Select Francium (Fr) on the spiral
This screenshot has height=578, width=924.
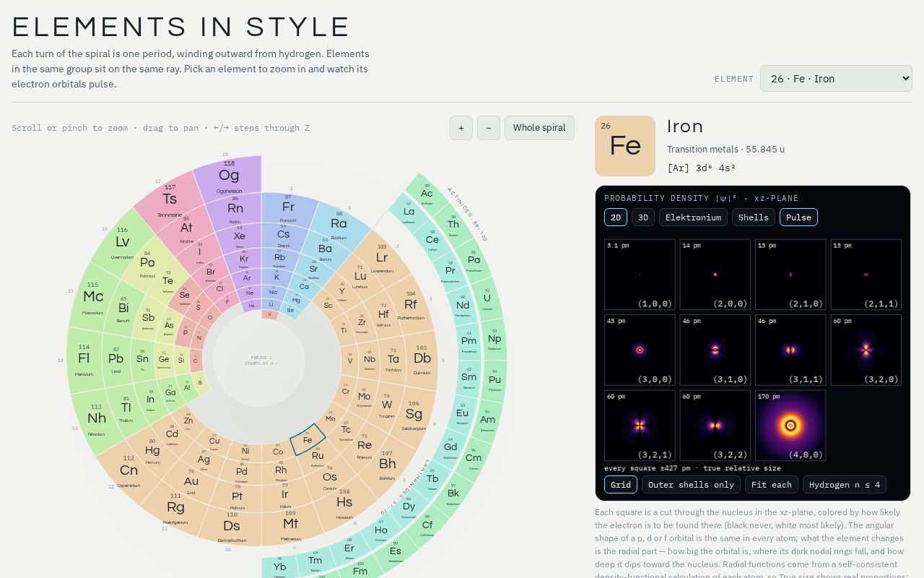coord(288,207)
